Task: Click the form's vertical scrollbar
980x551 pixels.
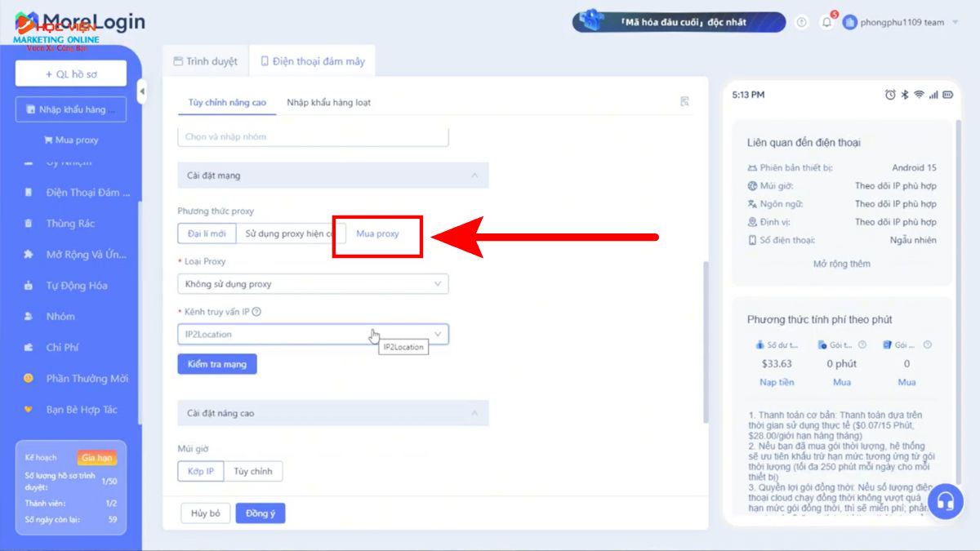Action: 706,341
